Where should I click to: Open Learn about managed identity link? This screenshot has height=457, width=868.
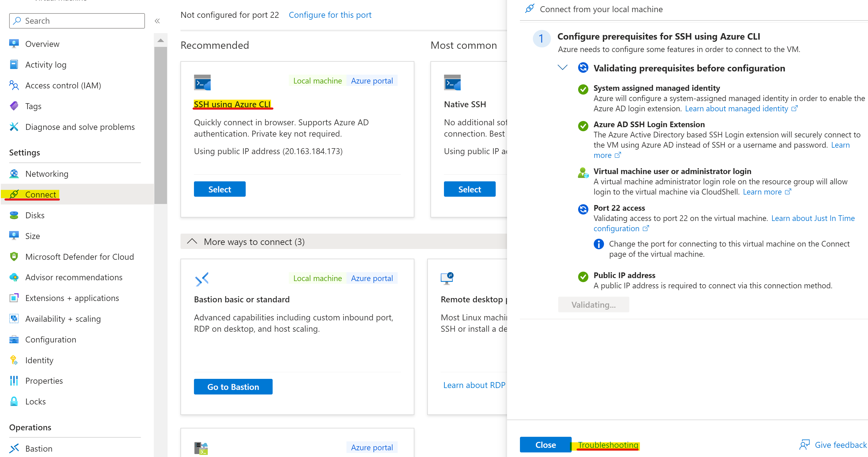(x=741, y=109)
